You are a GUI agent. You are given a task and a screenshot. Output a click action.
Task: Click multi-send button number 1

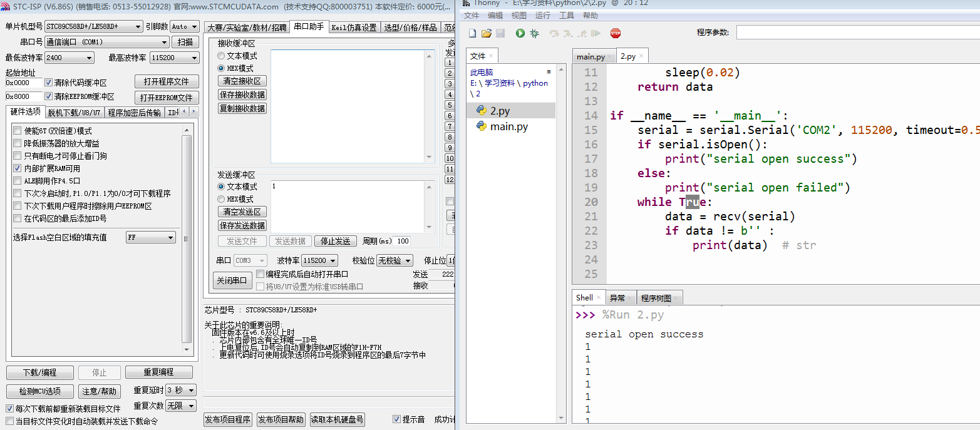[449, 62]
